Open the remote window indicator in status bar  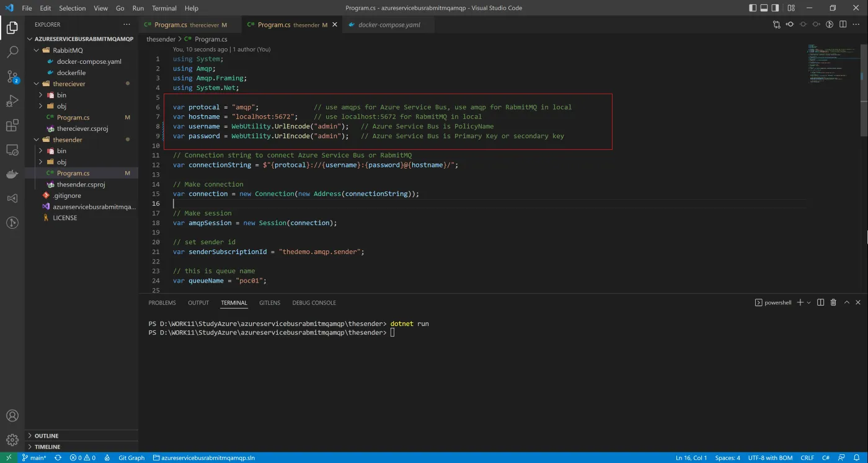point(9,458)
